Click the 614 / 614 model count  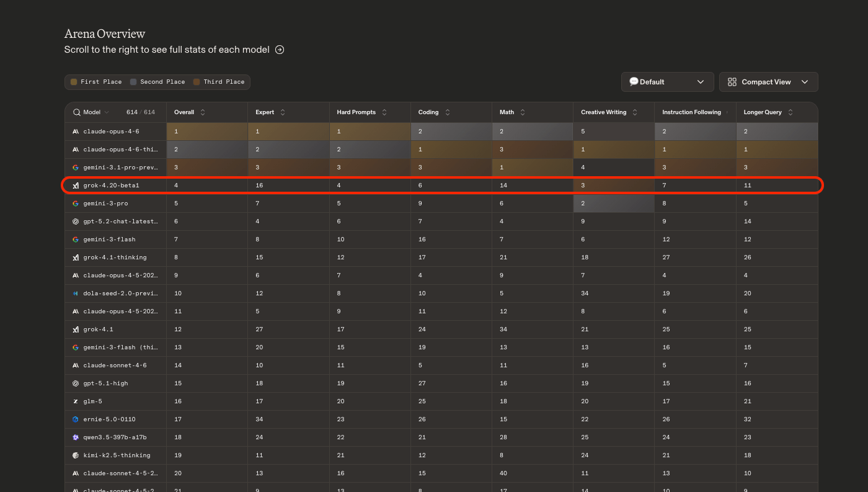coord(141,112)
